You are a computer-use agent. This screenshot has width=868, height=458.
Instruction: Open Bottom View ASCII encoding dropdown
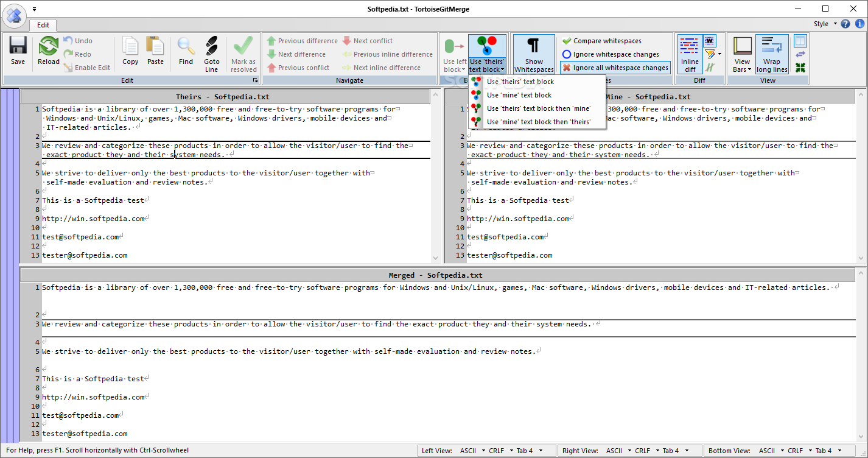coord(771,451)
